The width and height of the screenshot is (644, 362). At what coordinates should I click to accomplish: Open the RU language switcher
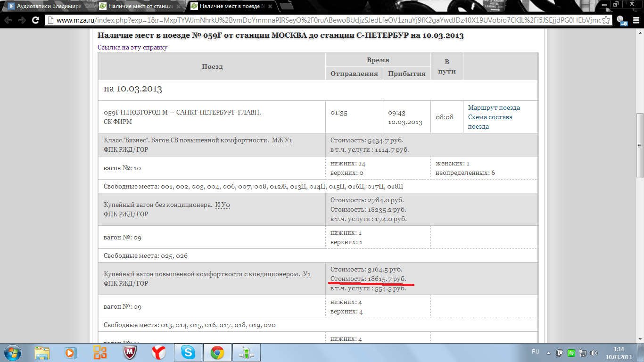coord(536,352)
